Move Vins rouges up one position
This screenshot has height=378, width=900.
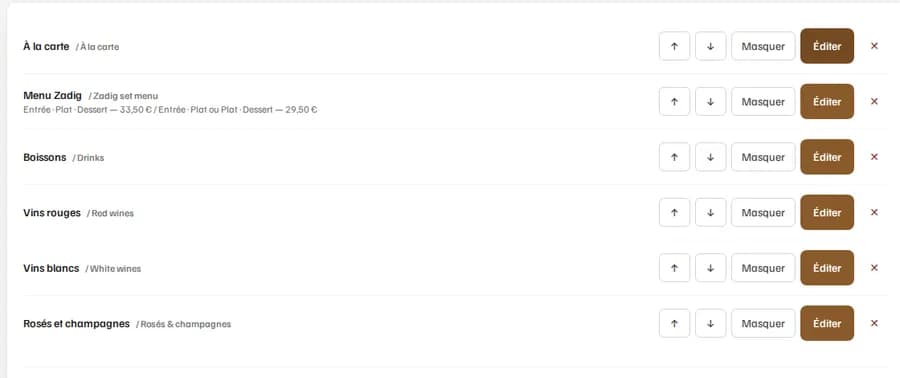click(x=674, y=213)
